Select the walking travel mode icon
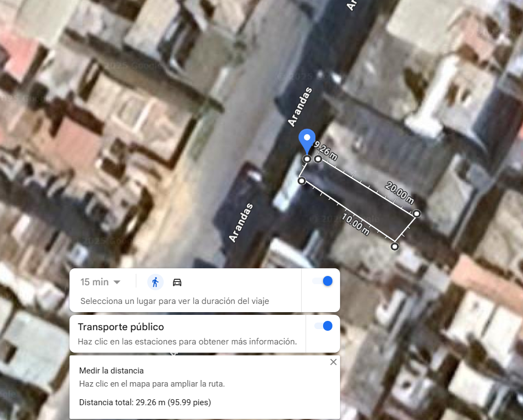The height and width of the screenshot is (420, 523). [155, 282]
